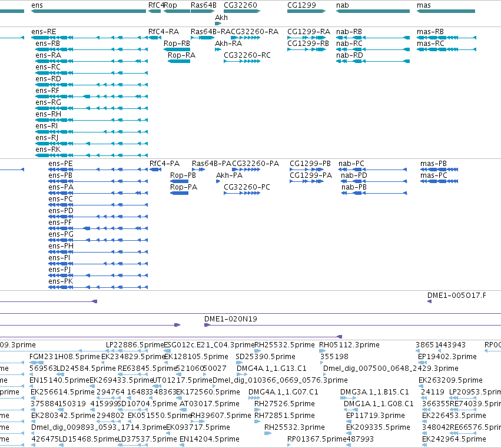Select protein ens-PA
Screen dimensions: 501x448
click(x=98, y=193)
